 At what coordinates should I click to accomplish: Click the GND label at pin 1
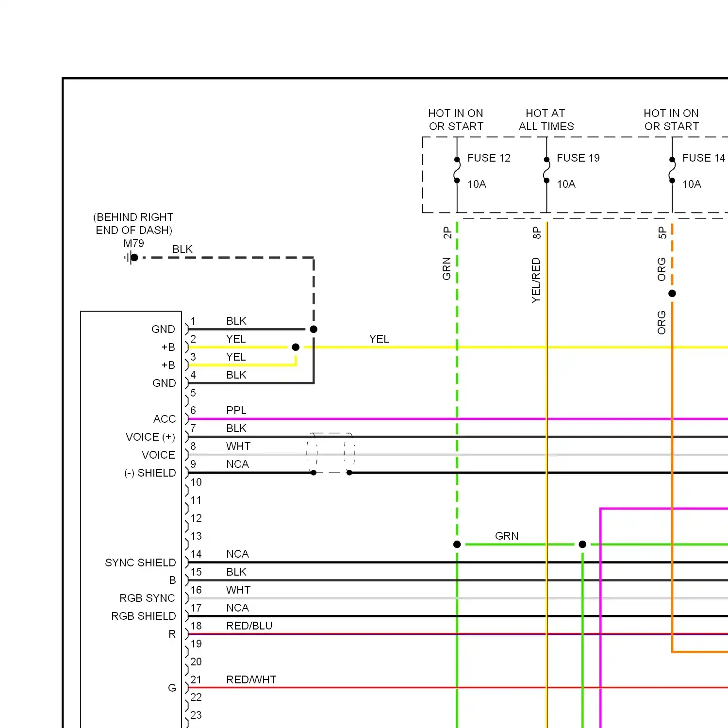(163, 329)
